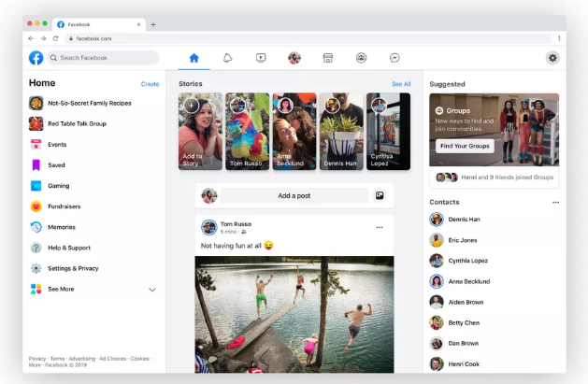Open the Home tab in top navigation
Image resolution: width=588 pixels, height=384 pixels.
[194, 58]
